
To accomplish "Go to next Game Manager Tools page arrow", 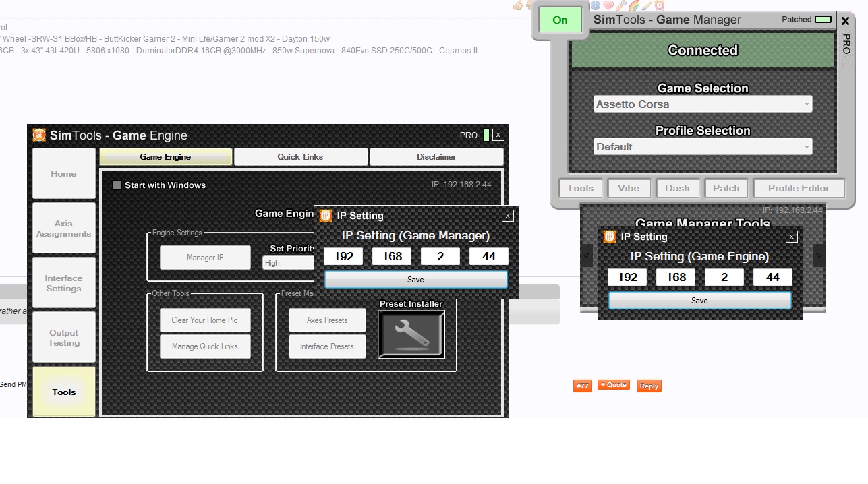I will (819, 255).
